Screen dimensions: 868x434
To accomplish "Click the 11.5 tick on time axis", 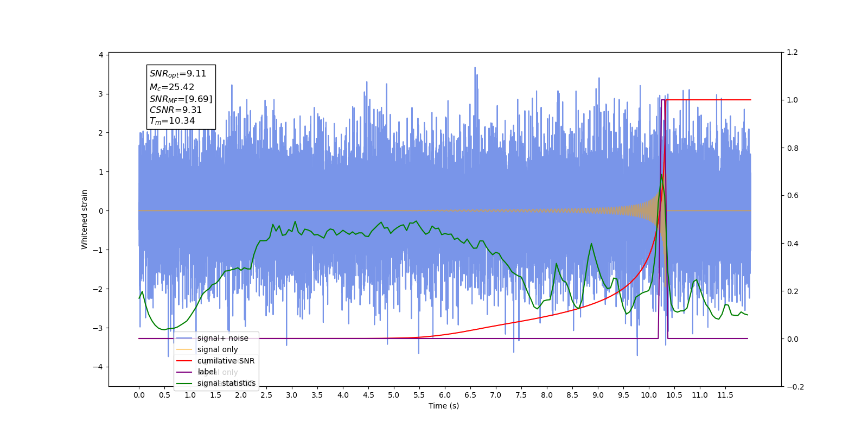I will tap(725, 395).
